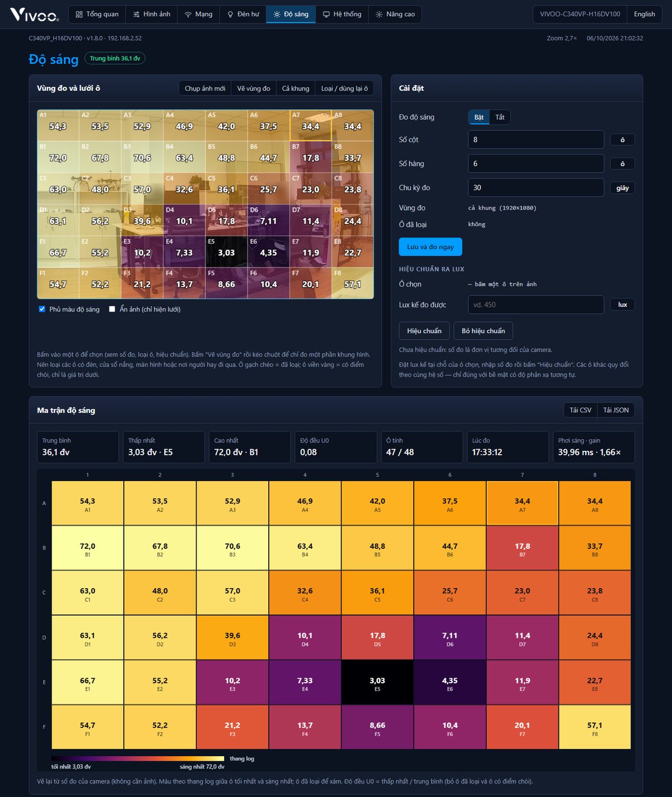Focus the Số hàng input field
Screen dimensions: 672x797
[536, 164]
